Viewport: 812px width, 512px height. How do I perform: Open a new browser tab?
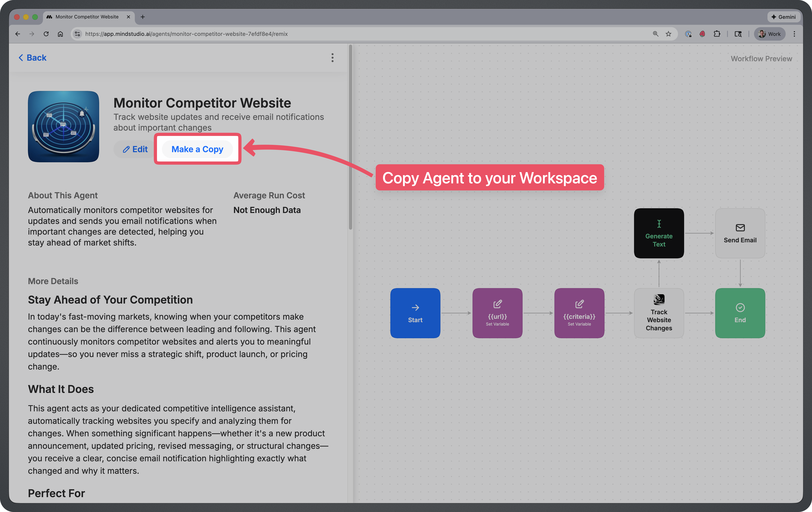pyautogui.click(x=143, y=16)
